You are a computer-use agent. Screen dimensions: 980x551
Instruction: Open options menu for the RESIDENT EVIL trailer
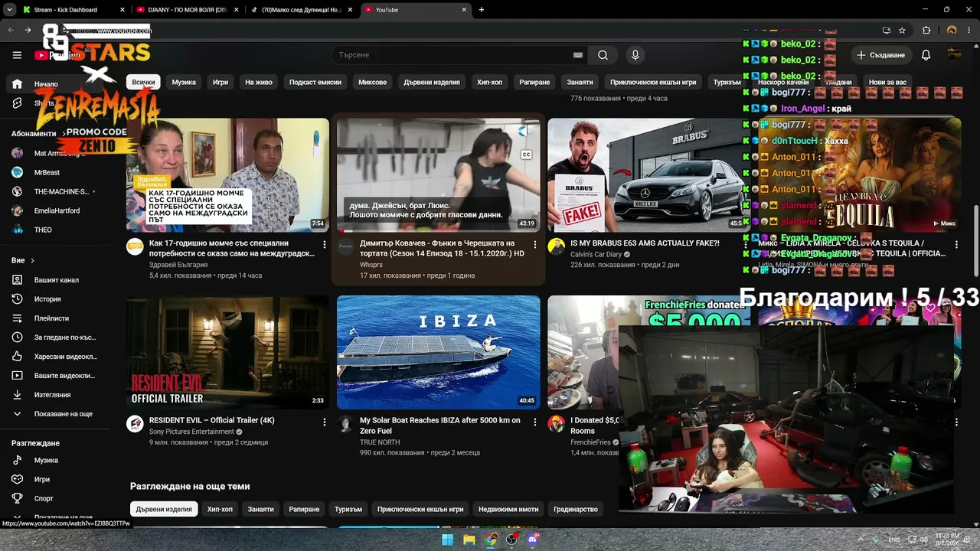pos(324,422)
